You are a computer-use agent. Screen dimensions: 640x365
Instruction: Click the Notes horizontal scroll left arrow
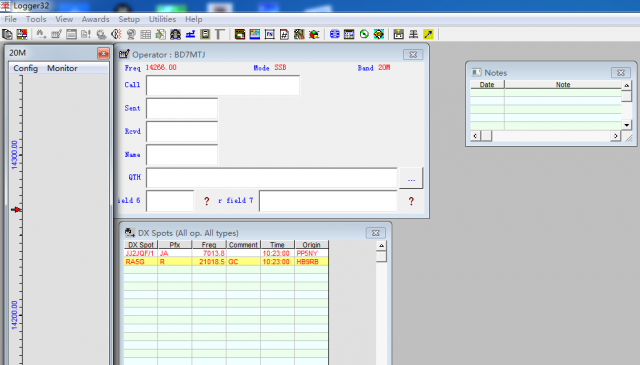pyautogui.click(x=475, y=136)
